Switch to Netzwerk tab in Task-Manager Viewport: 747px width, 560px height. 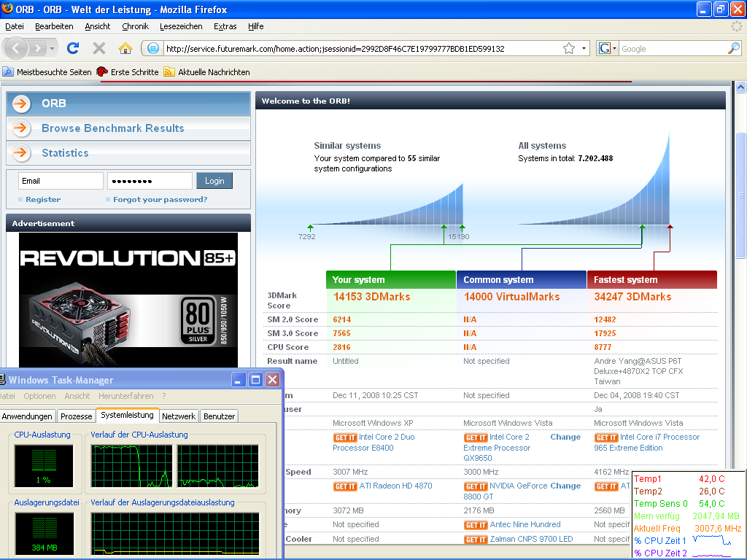(x=179, y=416)
